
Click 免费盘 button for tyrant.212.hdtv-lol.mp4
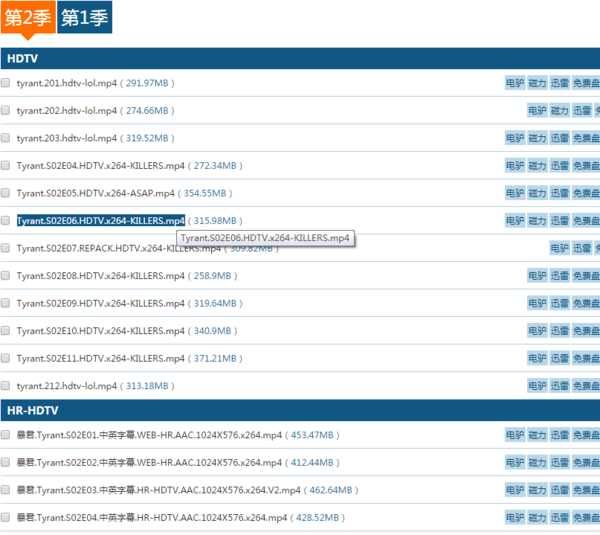coord(586,385)
